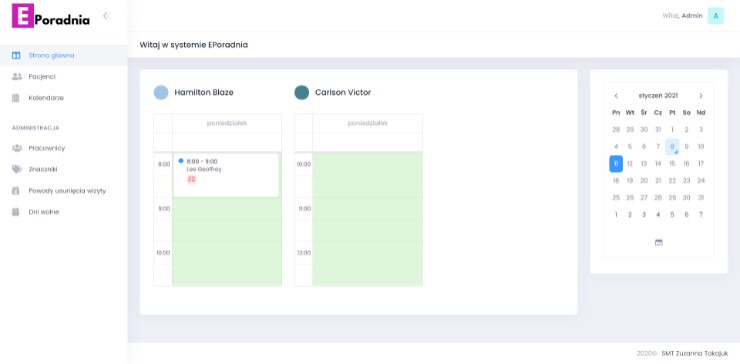Open the Strona główna dashboard icon

tap(16, 55)
